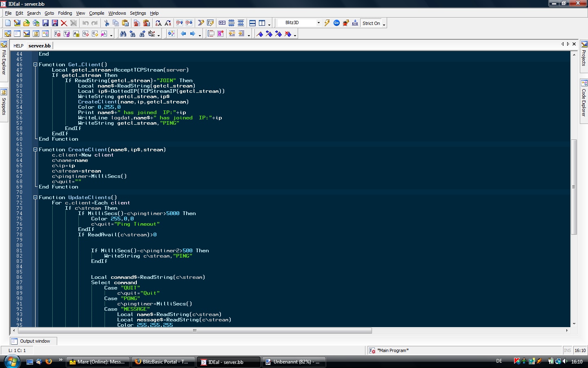Click the Find binoculars icon
Viewport: 588px width, 368px height.
123,34
